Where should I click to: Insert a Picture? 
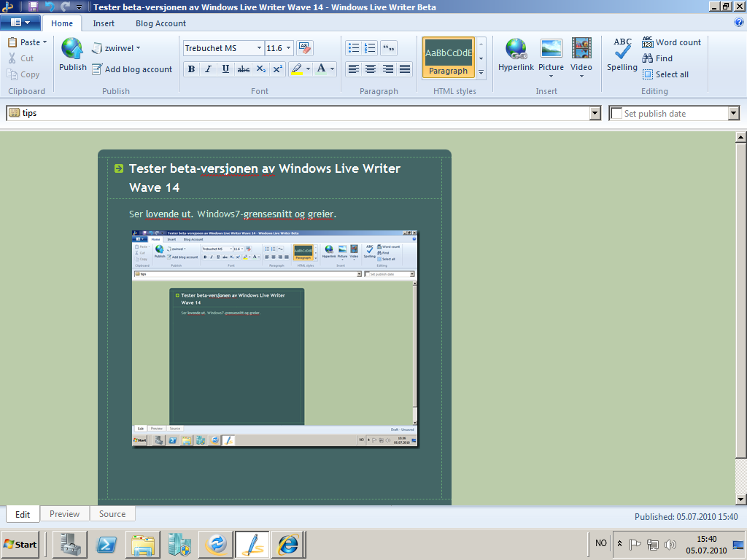point(551,58)
